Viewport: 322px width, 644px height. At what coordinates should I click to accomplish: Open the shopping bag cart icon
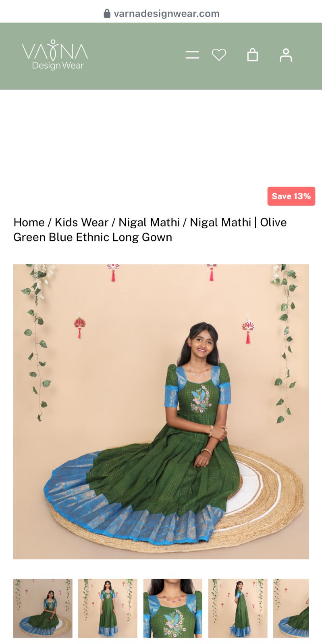253,55
